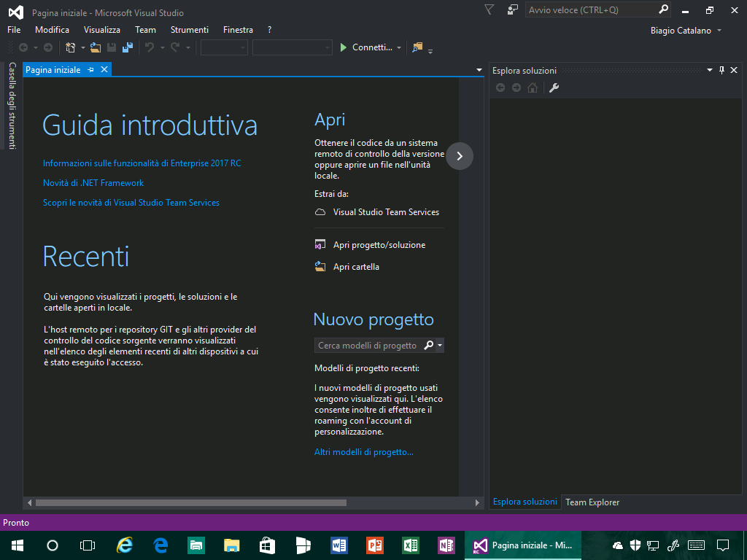Click Apri progetto/soluzione
The height and width of the screenshot is (560, 747).
tap(379, 245)
